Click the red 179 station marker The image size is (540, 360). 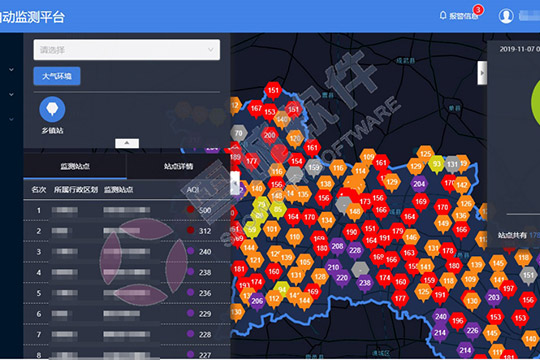point(397,231)
